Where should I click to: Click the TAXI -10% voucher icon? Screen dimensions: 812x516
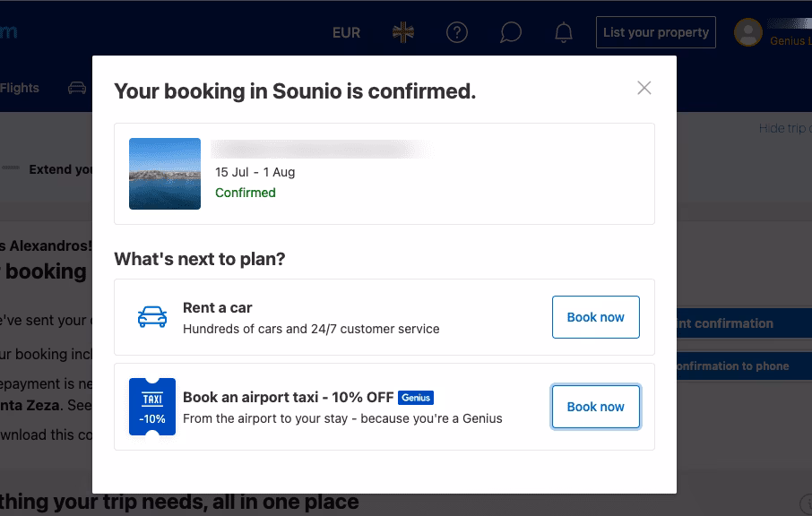[x=151, y=406]
